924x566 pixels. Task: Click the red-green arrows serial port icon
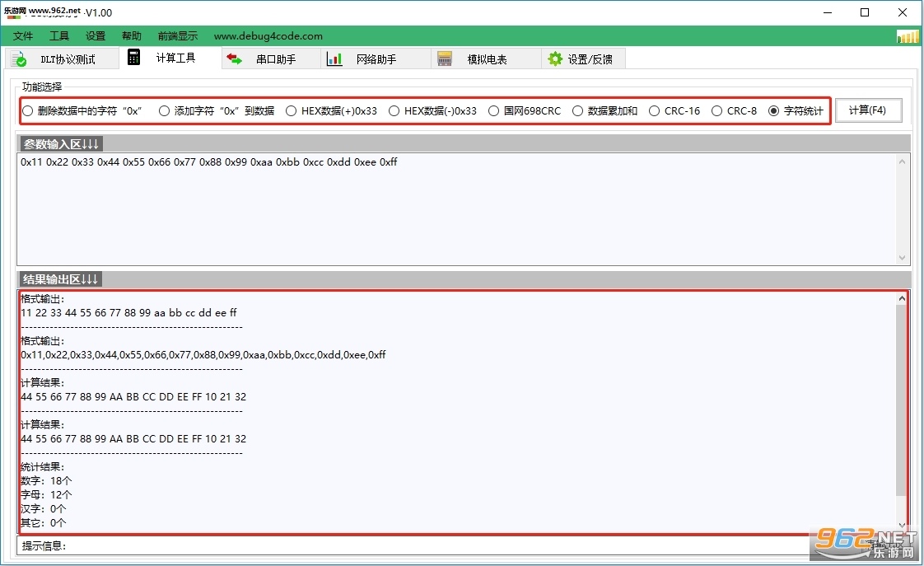(x=235, y=59)
